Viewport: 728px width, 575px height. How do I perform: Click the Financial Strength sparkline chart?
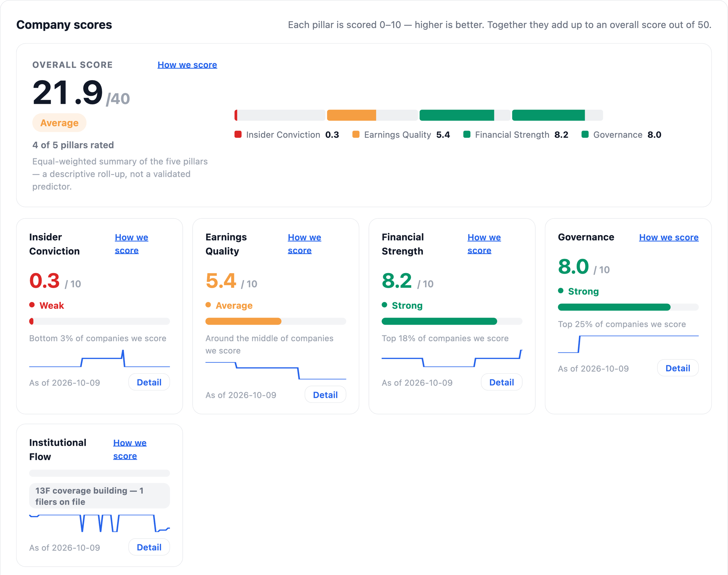tap(452, 359)
